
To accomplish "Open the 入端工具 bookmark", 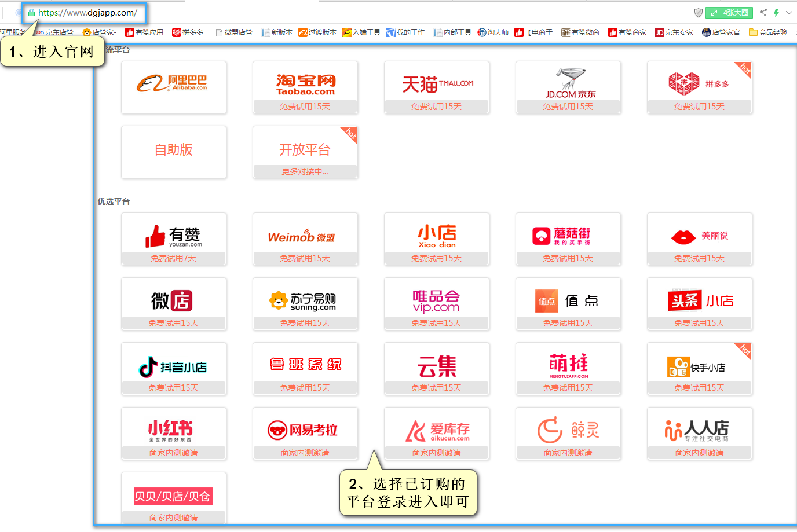I will pos(361,32).
